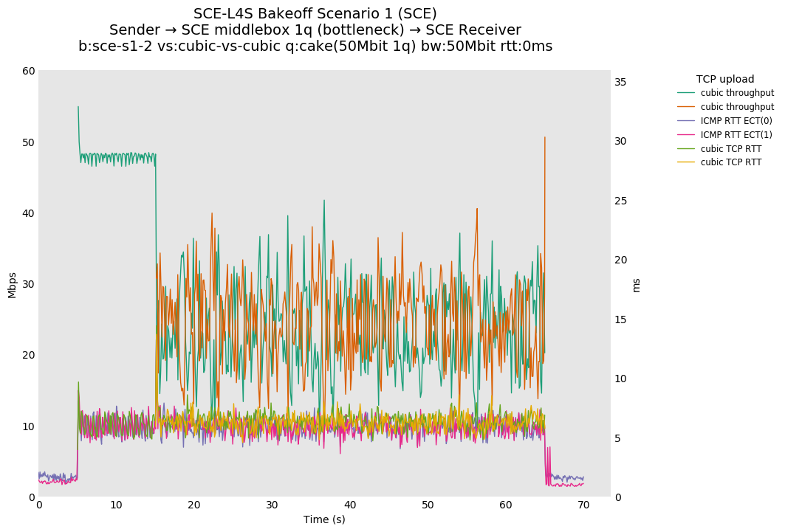Viewport: 785px width, 532px height.
Task: Click the 35 tick on the ms axis
Action: (621, 82)
